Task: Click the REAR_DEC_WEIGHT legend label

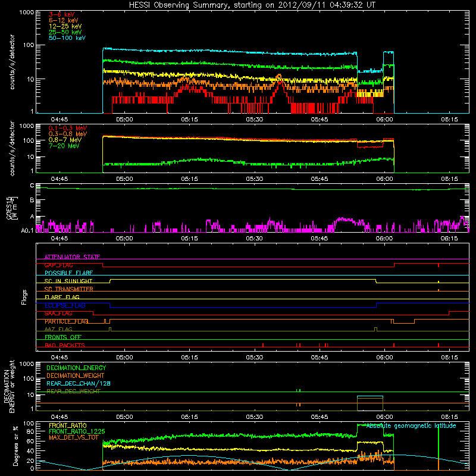Action: click(x=73, y=392)
